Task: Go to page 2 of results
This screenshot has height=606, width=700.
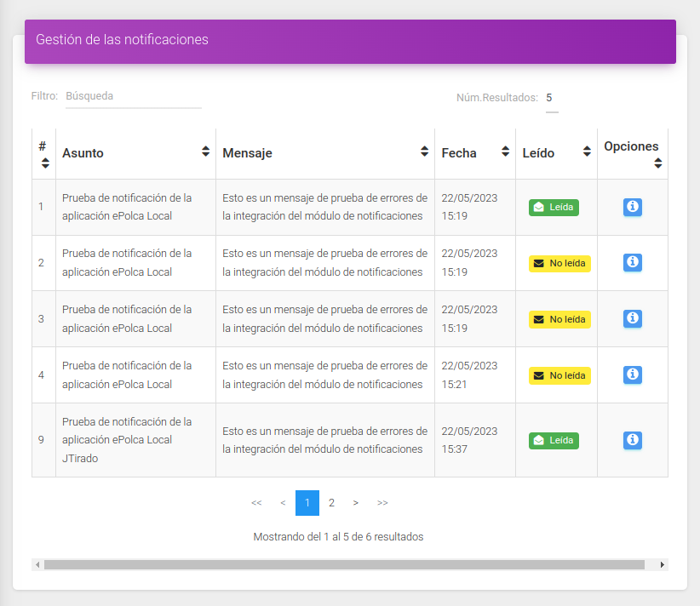Action: point(331,503)
